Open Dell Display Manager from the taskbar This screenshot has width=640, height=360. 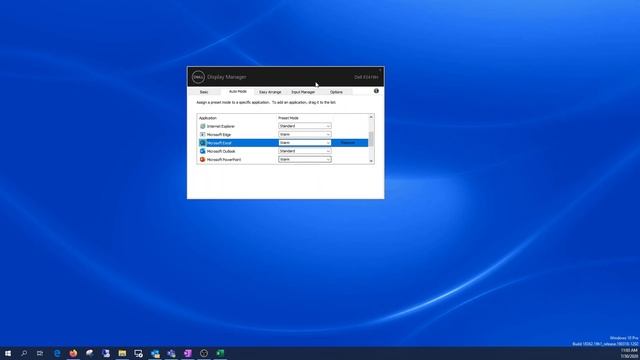[x=138, y=353]
